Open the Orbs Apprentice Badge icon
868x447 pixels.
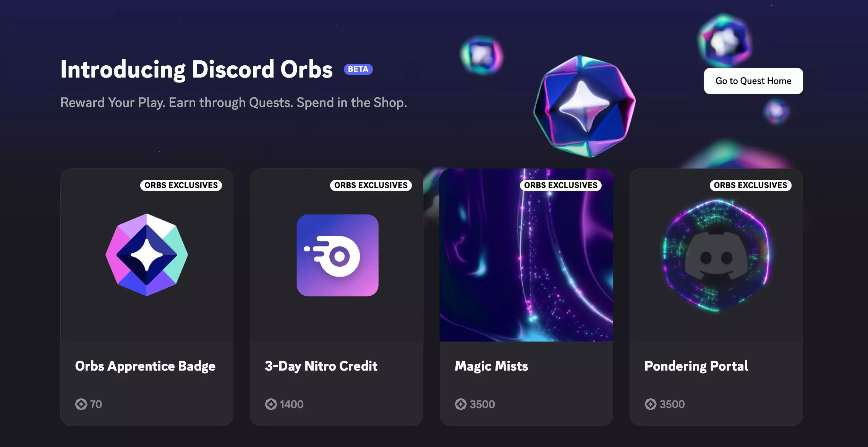click(x=147, y=255)
